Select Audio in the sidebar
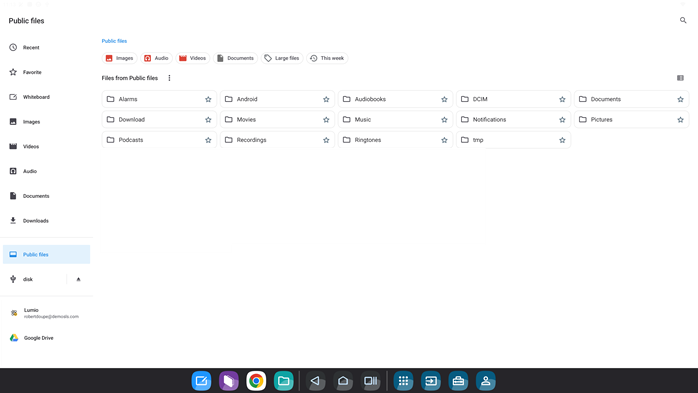This screenshot has height=393, width=698. 46,171
